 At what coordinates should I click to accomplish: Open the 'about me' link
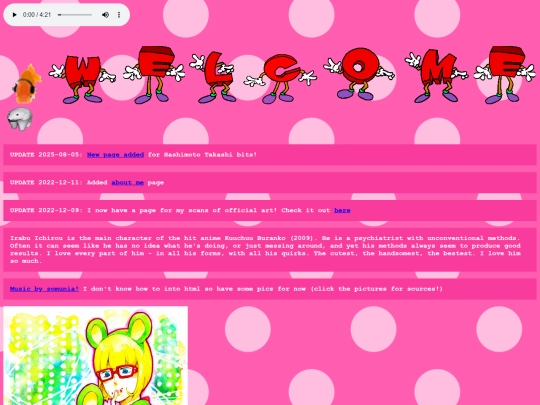[127, 183]
